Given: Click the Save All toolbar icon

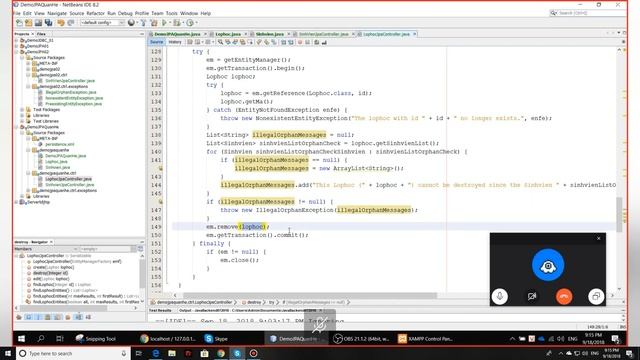Looking at the screenshot, I should 49,23.
